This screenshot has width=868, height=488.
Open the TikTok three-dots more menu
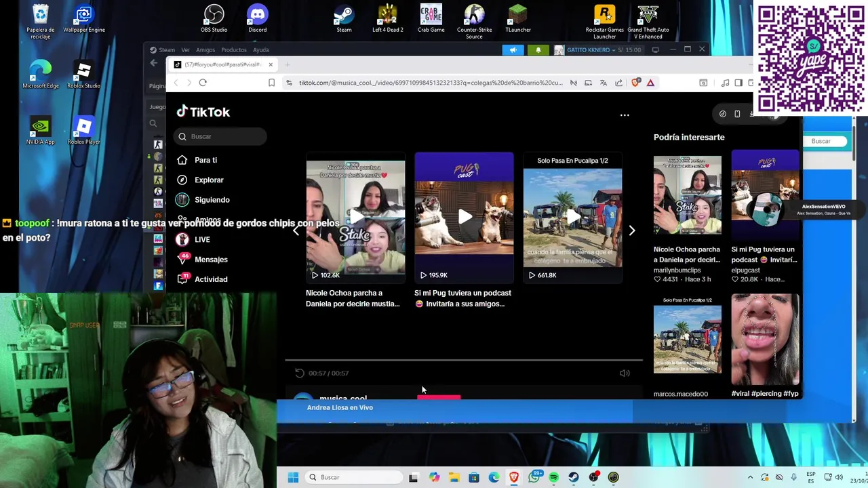pos(625,115)
